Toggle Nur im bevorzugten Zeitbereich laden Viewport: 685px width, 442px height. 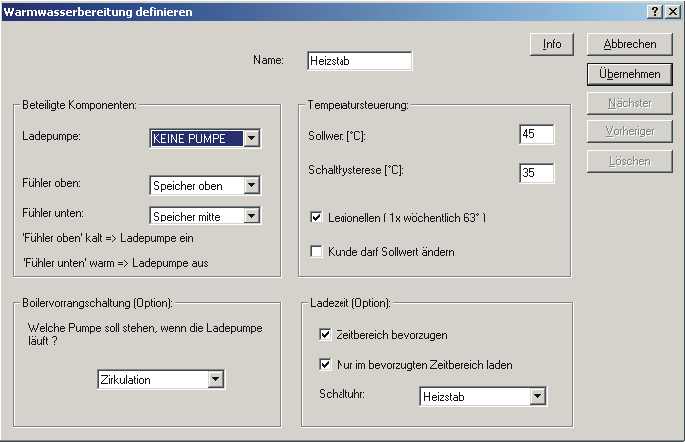[325, 365]
